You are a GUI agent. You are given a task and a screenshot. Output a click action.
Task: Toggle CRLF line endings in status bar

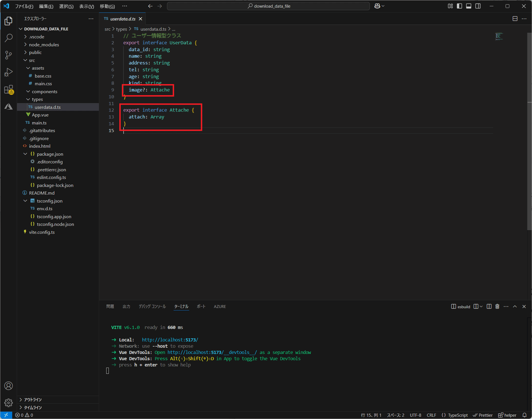[x=431, y=415]
